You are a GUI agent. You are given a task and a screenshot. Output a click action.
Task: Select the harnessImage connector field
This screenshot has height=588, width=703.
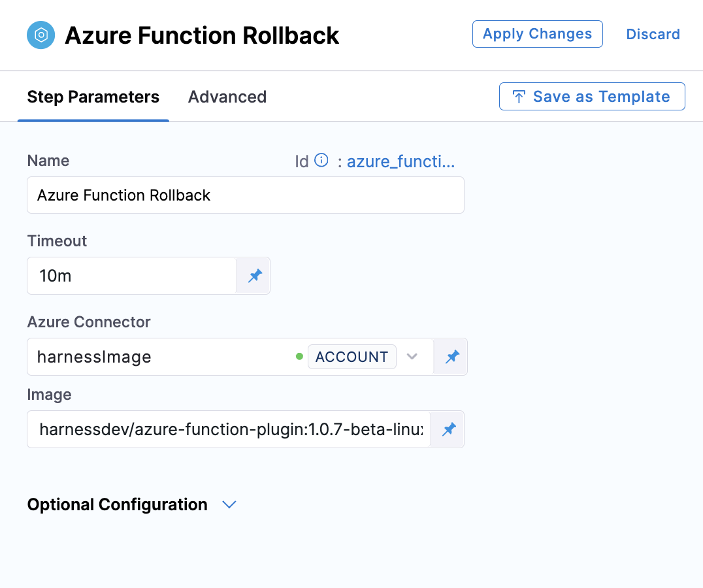[x=157, y=357]
